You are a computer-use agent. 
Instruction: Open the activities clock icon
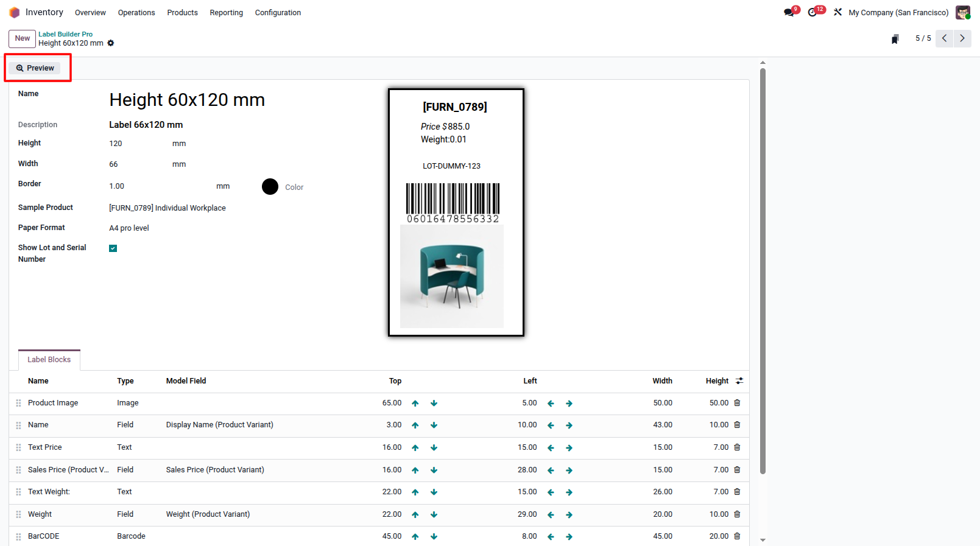click(813, 12)
